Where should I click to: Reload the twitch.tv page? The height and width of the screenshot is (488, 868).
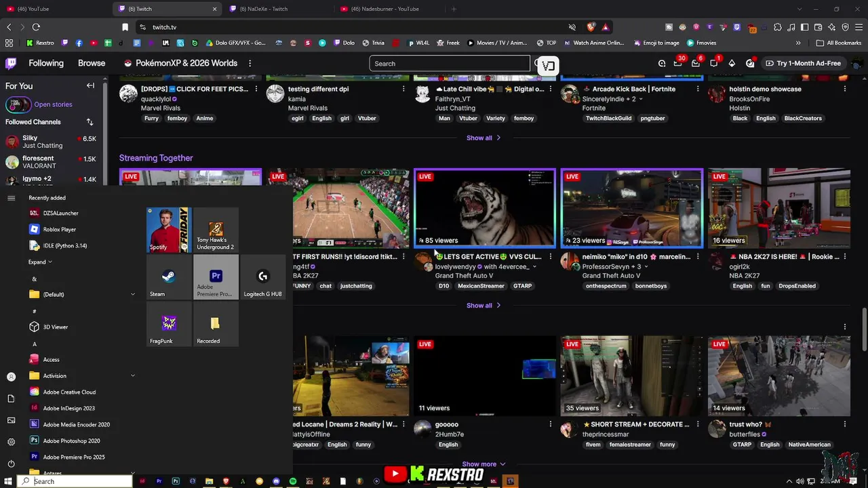pyautogui.click(x=36, y=27)
